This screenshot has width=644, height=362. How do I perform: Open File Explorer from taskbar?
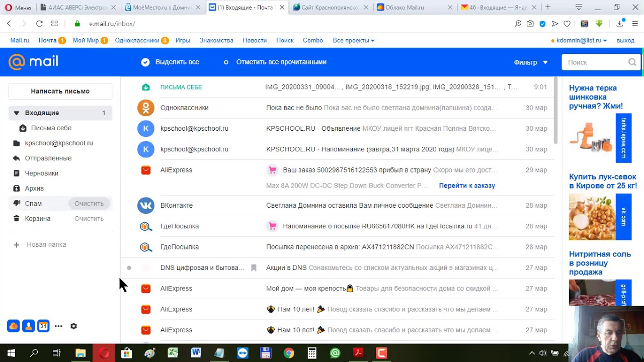tap(80, 353)
